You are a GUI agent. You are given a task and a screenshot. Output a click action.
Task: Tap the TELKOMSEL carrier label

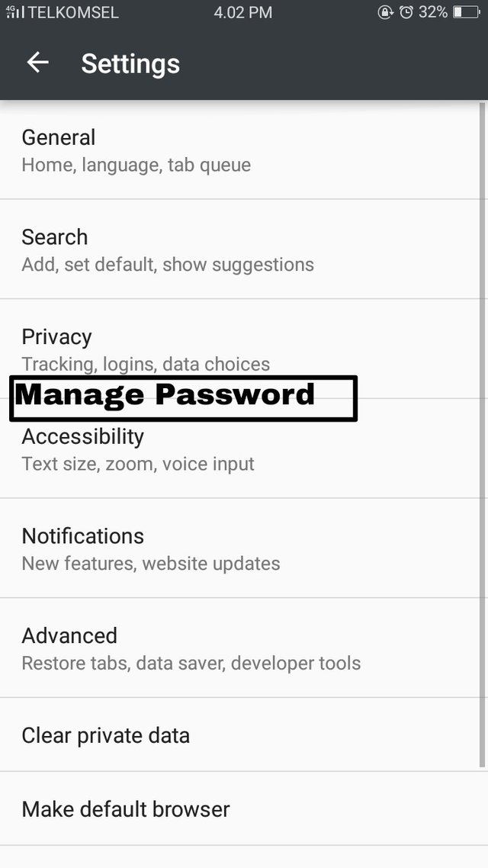click(73, 13)
